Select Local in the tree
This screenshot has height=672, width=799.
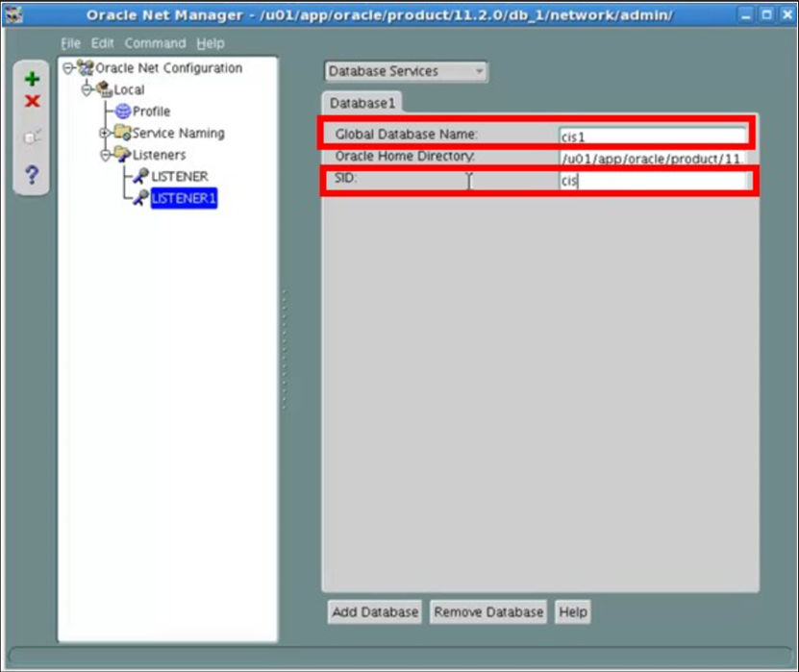click(129, 89)
